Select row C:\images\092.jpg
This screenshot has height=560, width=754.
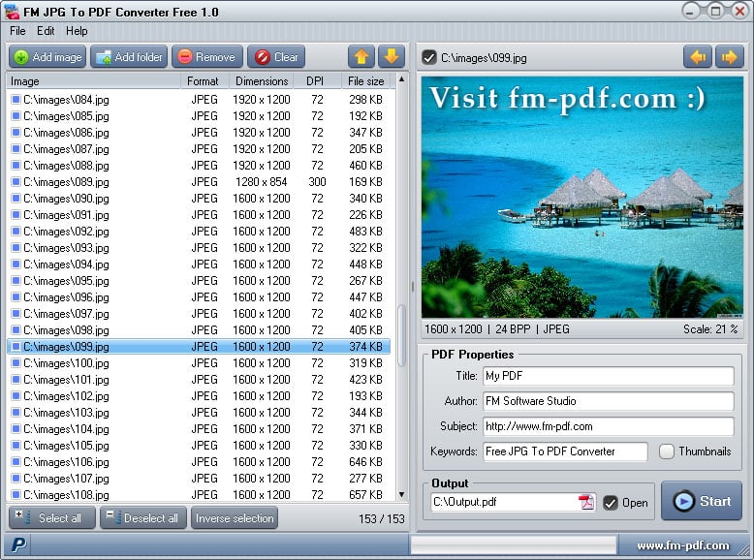tap(198, 232)
